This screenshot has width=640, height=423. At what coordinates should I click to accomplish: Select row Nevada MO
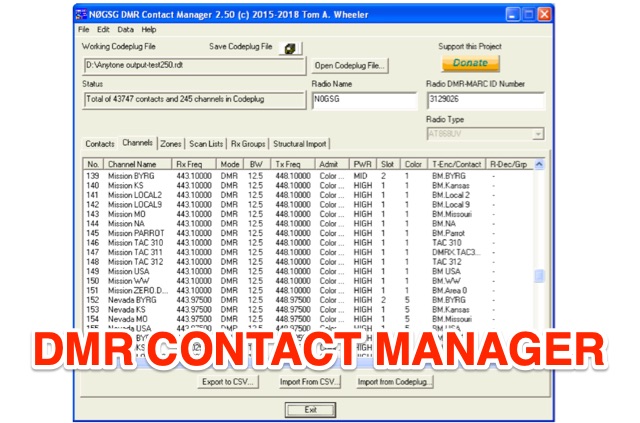(308, 319)
